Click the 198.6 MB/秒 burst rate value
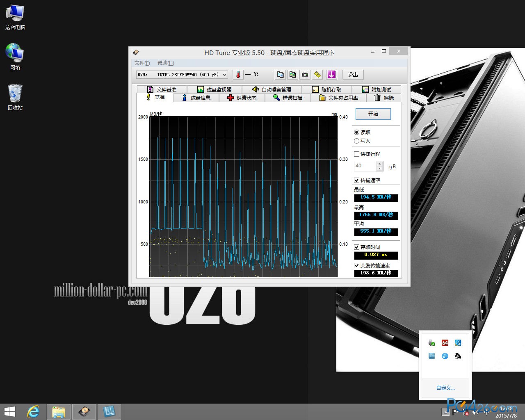This screenshot has height=420, width=525. point(376,273)
